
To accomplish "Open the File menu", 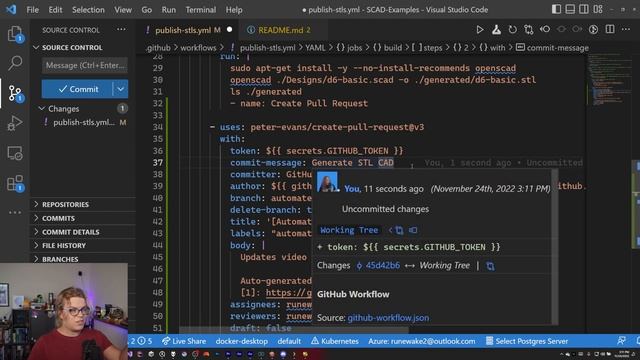I will (x=32, y=10).
